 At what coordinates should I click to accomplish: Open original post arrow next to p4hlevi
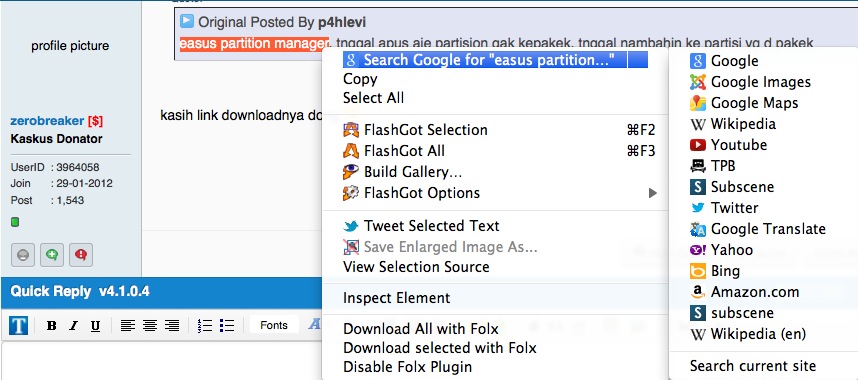(187, 21)
